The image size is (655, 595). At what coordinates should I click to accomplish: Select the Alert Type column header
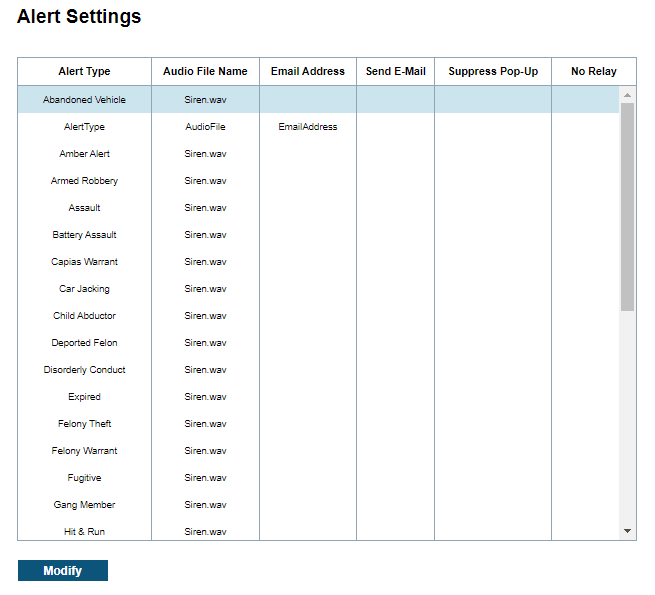tap(85, 71)
